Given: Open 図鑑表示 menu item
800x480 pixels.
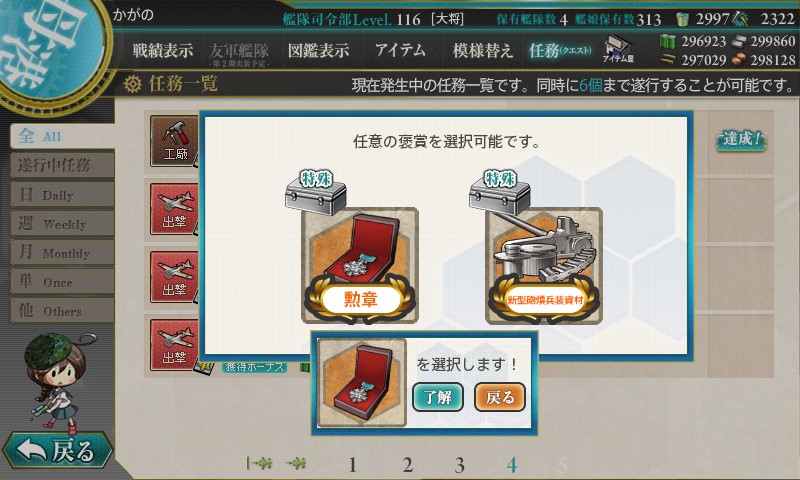Looking at the screenshot, I should pos(318,50).
